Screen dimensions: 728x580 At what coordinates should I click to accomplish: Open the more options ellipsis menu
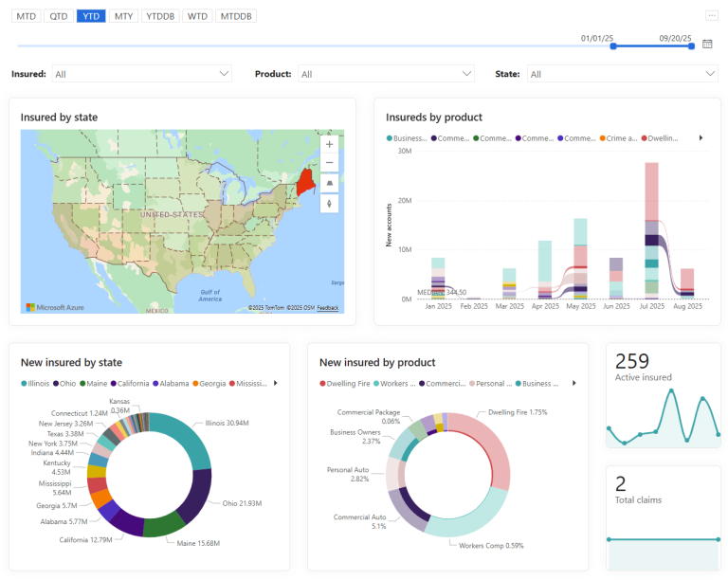(711, 16)
